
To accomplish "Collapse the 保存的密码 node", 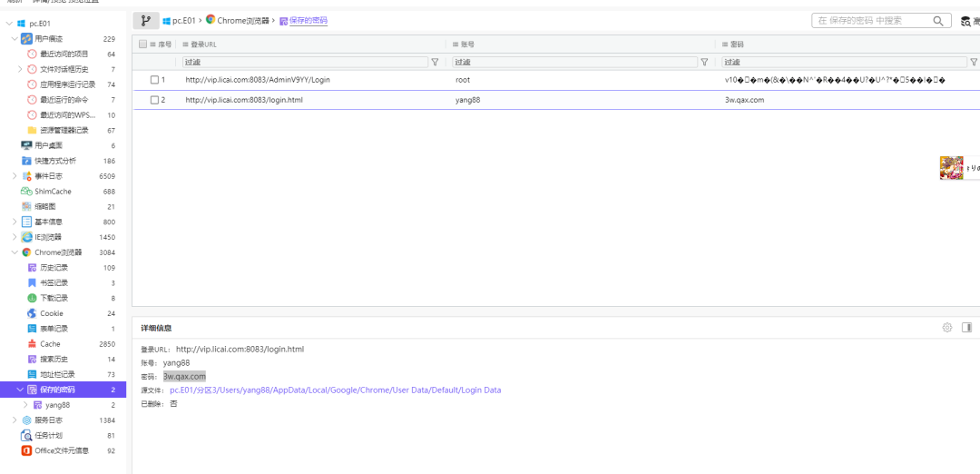I will point(20,390).
